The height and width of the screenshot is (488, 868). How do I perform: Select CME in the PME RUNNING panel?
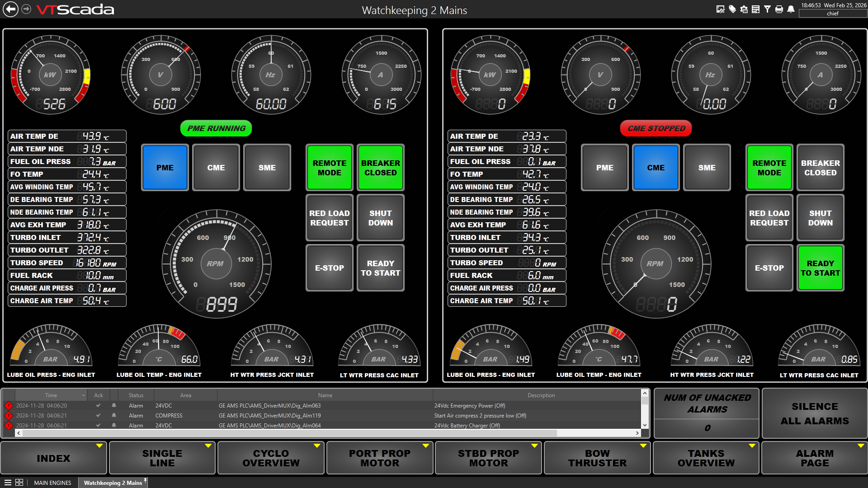[216, 168]
